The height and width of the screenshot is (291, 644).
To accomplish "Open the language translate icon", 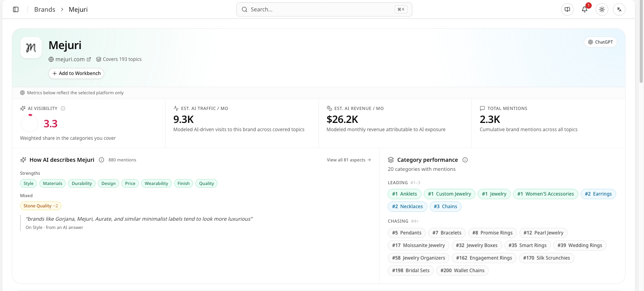I will point(619,9).
